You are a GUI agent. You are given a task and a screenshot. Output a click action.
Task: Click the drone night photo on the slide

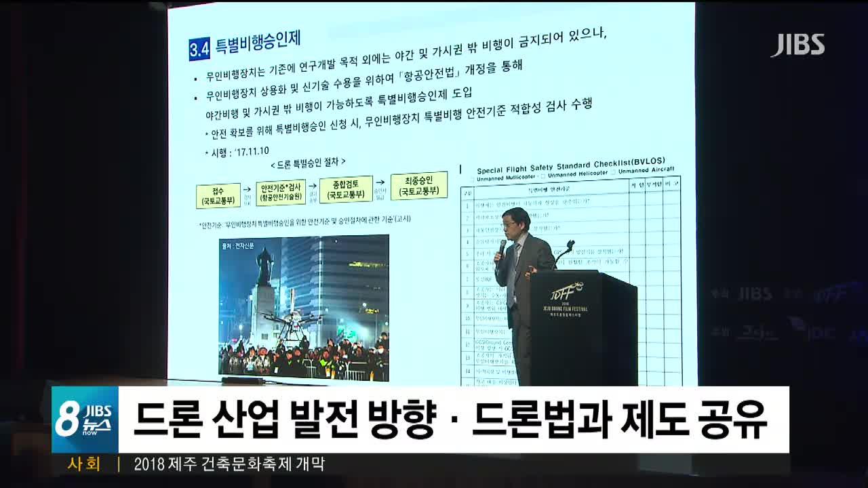click(303, 308)
